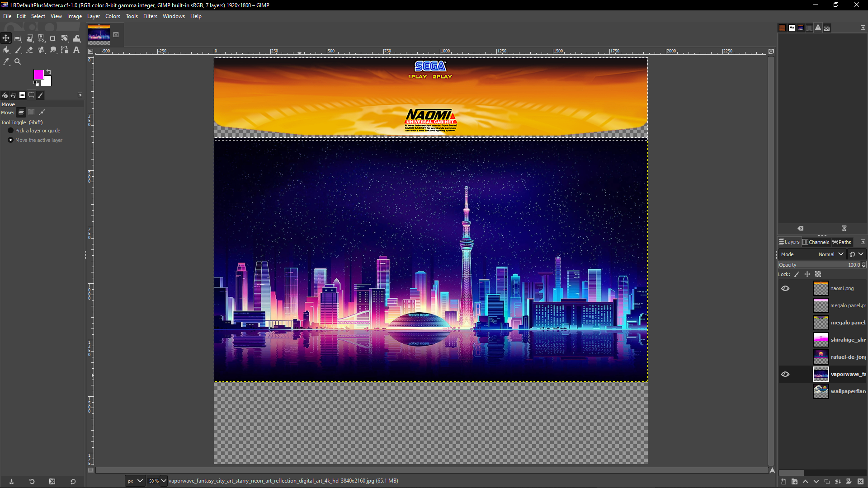Select the Bucket Fill tool
Viewport: 868px width, 488px height.
6,50
